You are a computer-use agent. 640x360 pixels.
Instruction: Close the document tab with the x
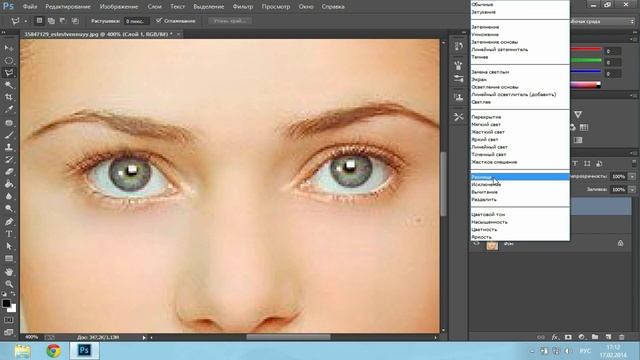[178, 34]
